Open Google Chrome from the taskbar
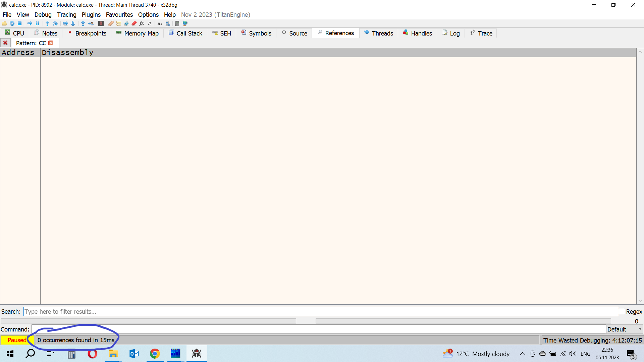Image resolution: width=644 pixels, height=362 pixels. pyautogui.click(x=155, y=354)
